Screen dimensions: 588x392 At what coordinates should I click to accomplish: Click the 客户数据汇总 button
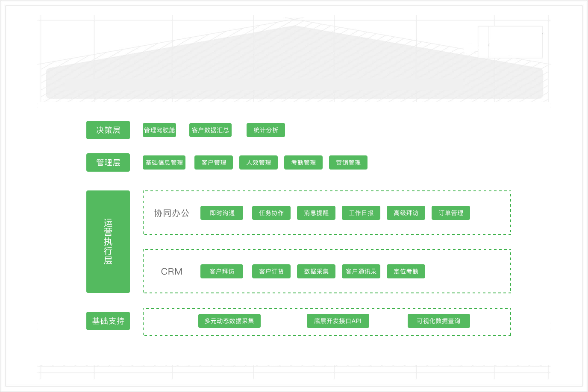pos(210,130)
